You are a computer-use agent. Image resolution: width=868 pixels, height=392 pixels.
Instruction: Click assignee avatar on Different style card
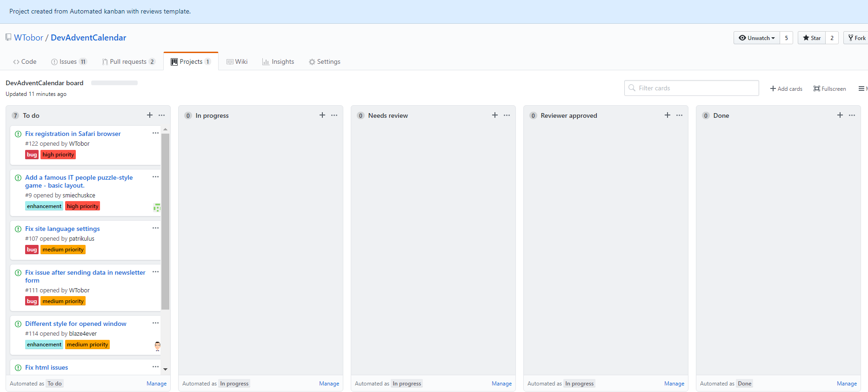[157, 345]
